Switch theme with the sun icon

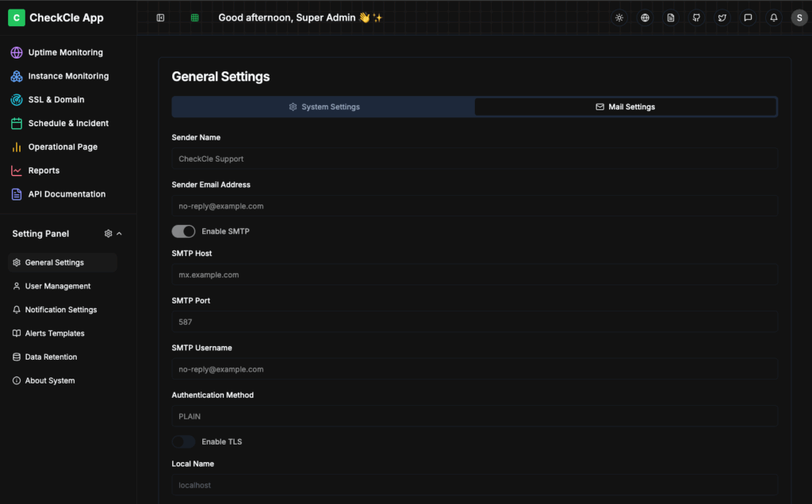coord(619,17)
